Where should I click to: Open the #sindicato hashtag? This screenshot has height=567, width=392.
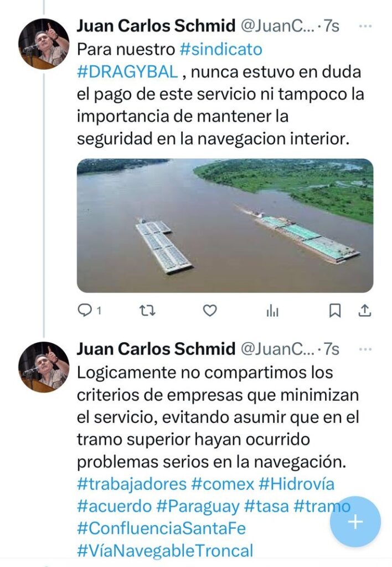click(221, 49)
